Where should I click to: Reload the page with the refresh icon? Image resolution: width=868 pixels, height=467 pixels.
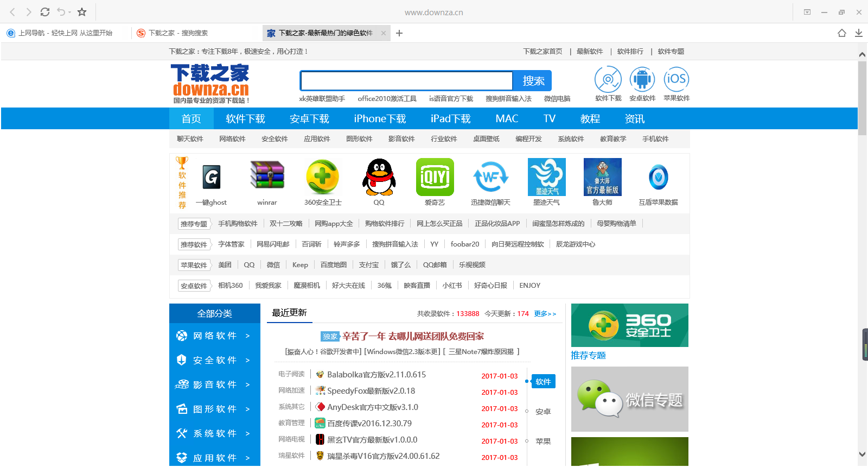[45, 12]
